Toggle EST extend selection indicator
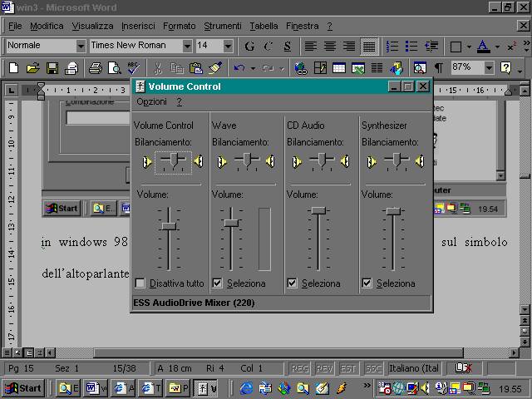Image resolution: width=532 pixels, height=399 pixels. coord(348,368)
